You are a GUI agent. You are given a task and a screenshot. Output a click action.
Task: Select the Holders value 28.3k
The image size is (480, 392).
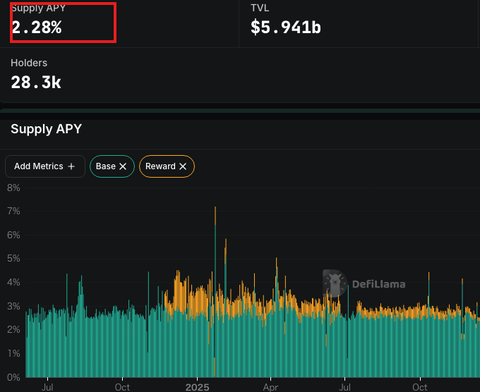point(36,82)
